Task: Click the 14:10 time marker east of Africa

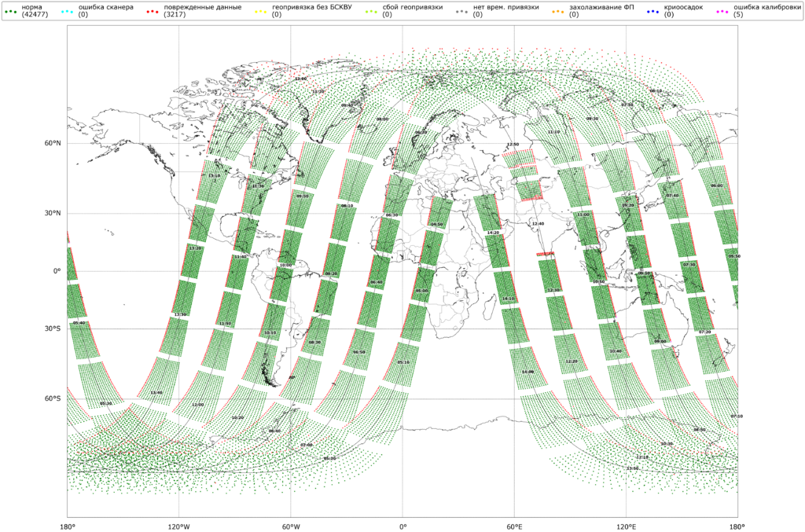Action: [508, 299]
